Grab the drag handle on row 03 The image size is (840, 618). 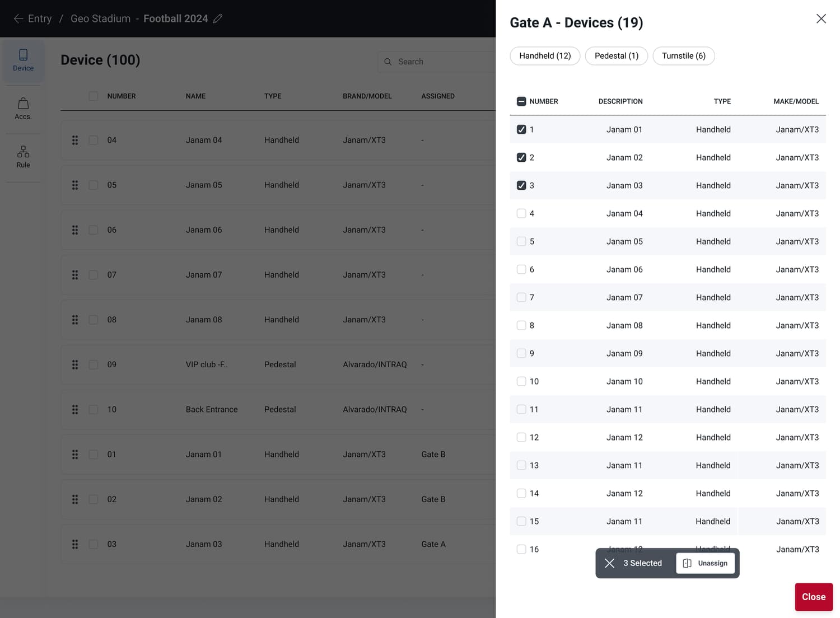75,544
